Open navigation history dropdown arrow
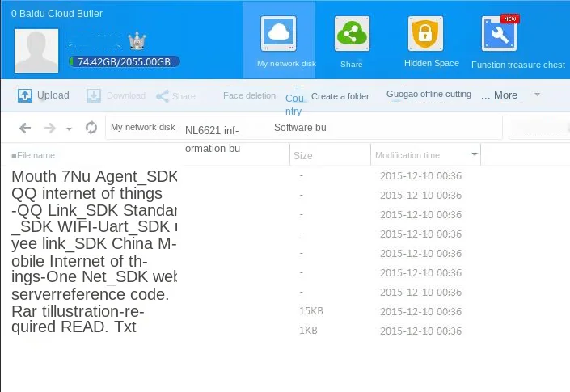Viewport: 570px width, 392px height. (69, 129)
